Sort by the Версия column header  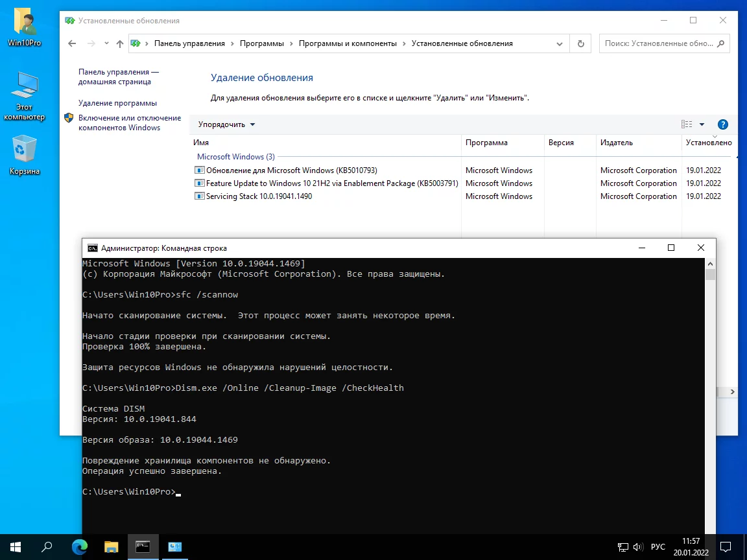click(x=561, y=143)
